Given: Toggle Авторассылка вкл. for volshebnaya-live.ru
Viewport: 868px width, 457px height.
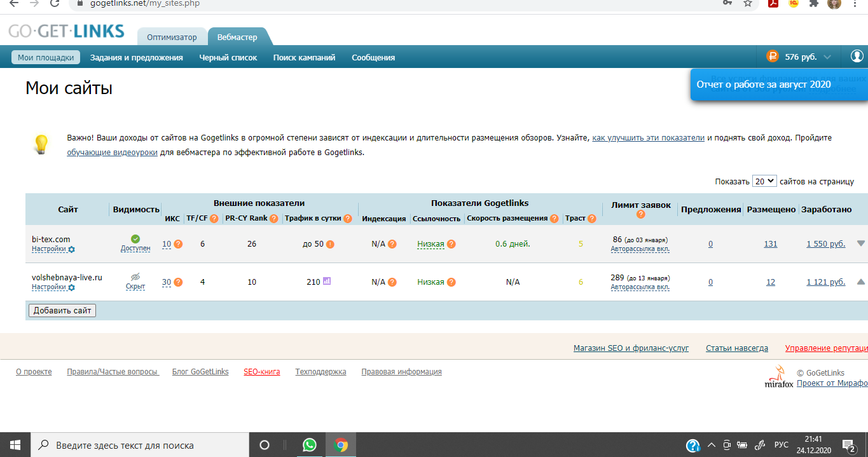Looking at the screenshot, I should click(x=640, y=287).
